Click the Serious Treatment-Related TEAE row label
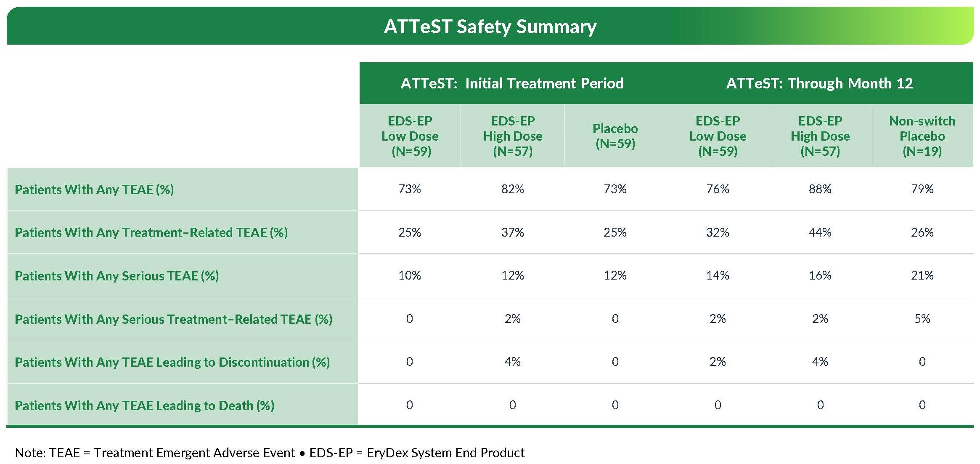The height and width of the screenshot is (464, 980). point(173,319)
